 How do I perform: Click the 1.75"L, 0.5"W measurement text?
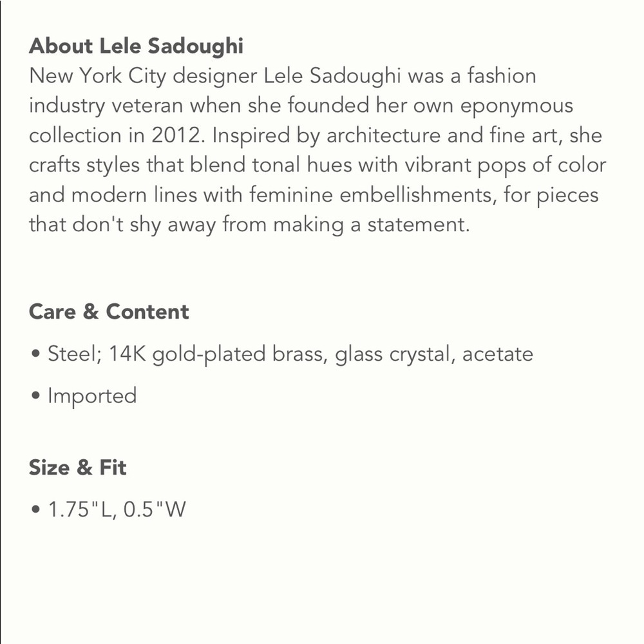[x=117, y=509]
